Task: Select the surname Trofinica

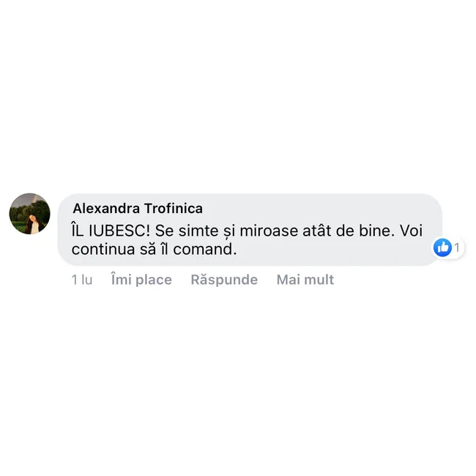Action: tap(174, 208)
